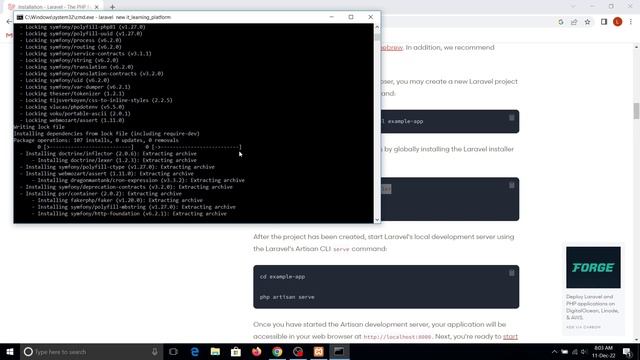Viewport: 640px width, 360px height.
Task: Click the 'Ads via Carbon' link
Action: click(583, 327)
